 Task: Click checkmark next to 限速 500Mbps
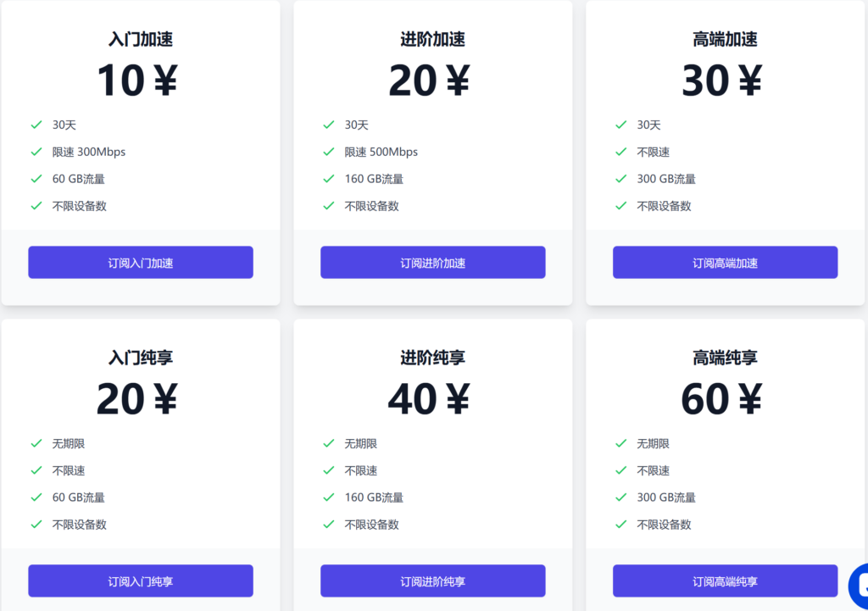coord(329,152)
